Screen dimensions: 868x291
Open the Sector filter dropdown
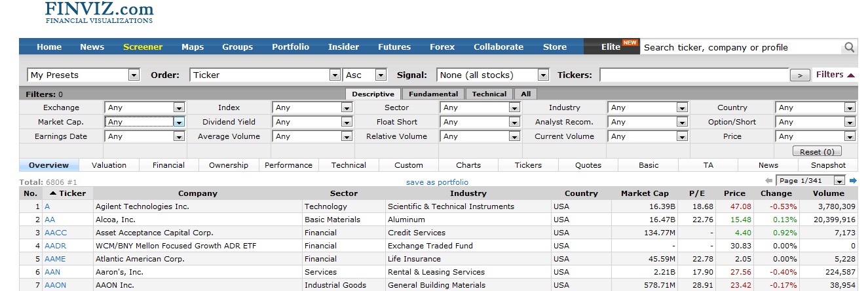click(x=514, y=107)
